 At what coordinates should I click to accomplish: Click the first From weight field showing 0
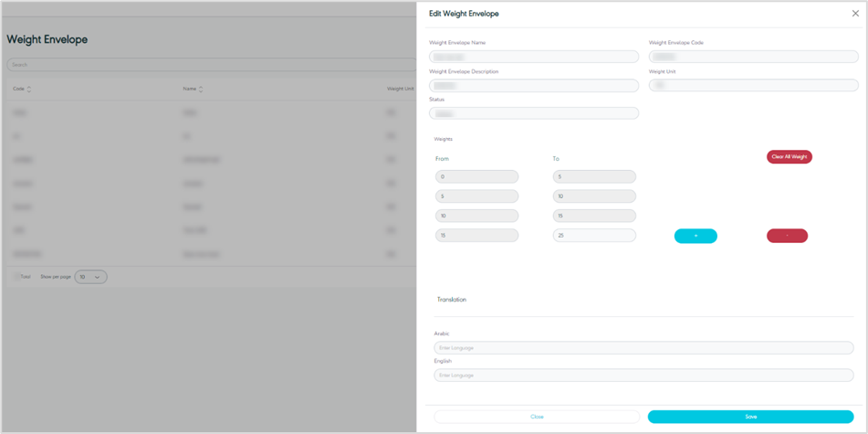click(476, 177)
